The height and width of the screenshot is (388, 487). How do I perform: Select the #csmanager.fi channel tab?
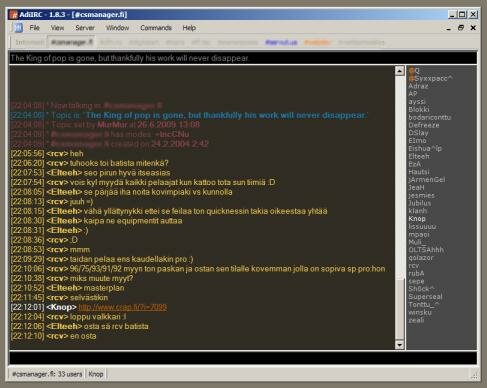click(72, 42)
